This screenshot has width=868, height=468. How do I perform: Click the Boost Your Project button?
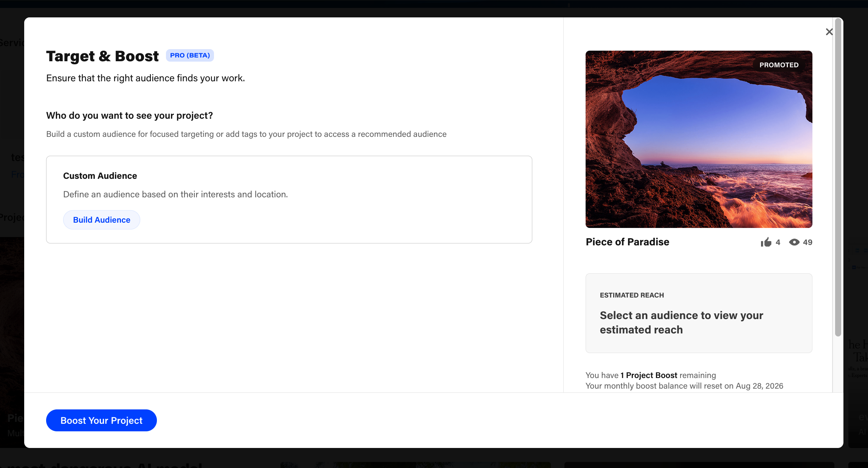tap(101, 420)
